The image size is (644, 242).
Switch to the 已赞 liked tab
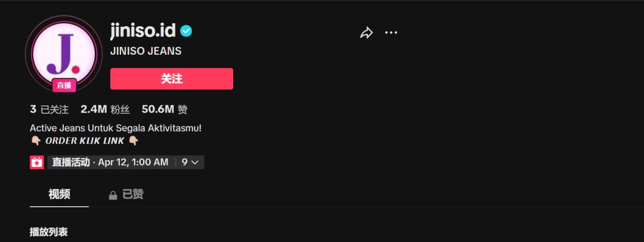pyautogui.click(x=126, y=194)
